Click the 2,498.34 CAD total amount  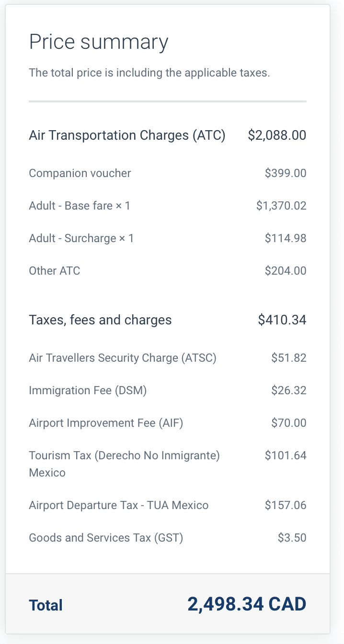(x=247, y=604)
